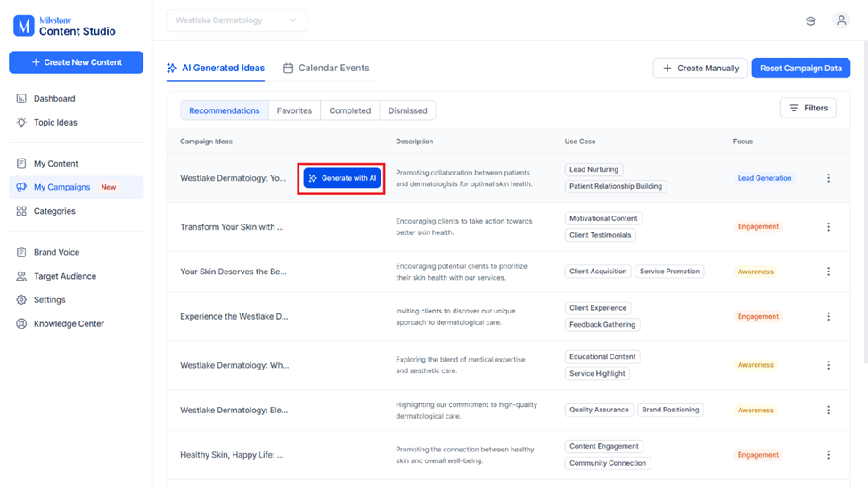Open the user profile avatar icon
Screen dimensions: 868x488
[841, 20]
